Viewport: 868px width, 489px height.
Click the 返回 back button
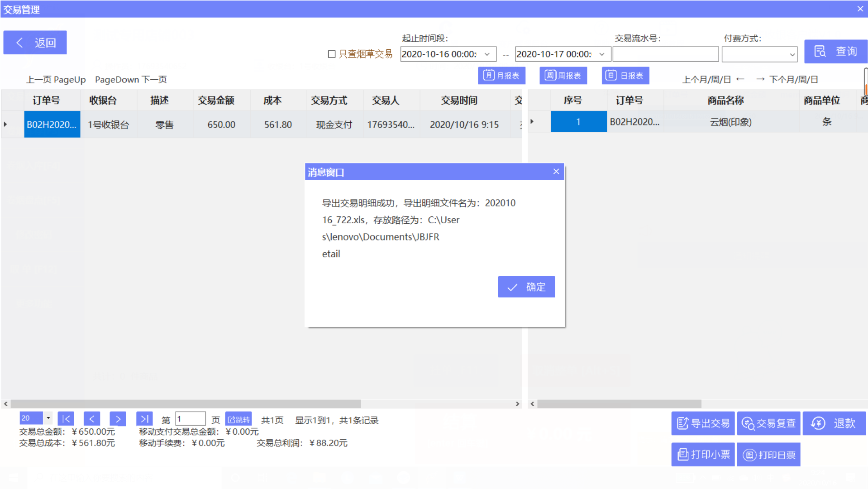coord(35,42)
